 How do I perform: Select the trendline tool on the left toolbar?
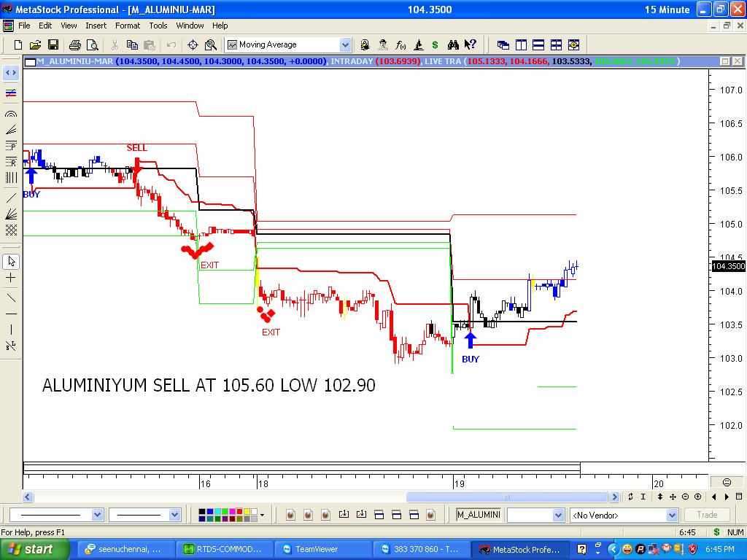click(9, 198)
